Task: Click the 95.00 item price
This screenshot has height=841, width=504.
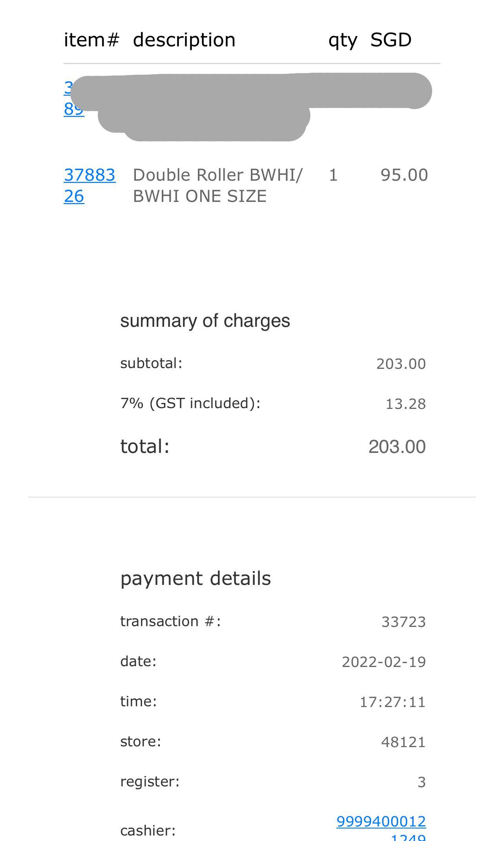Action: 404,175
